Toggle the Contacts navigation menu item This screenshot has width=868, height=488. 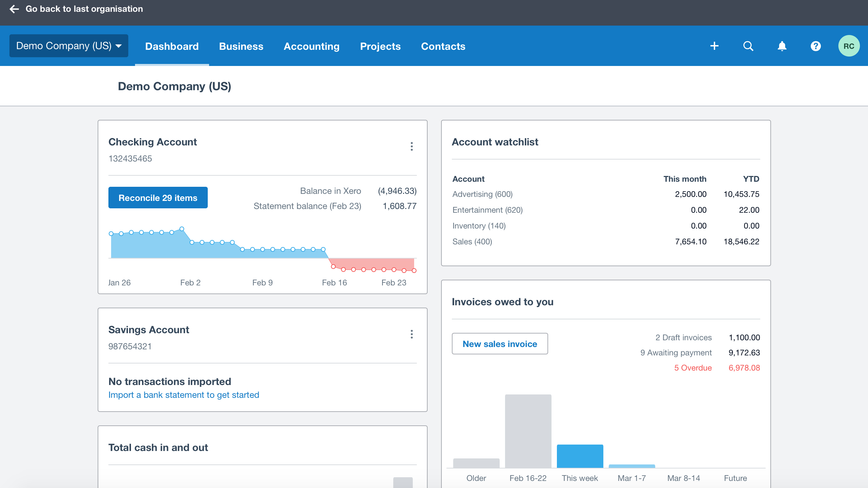coord(442,46)
